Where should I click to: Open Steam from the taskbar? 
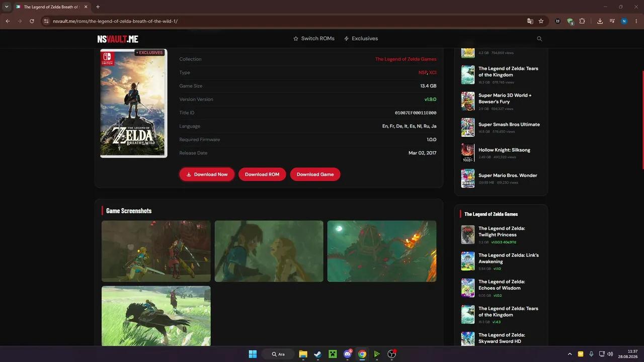coord(317,354)
